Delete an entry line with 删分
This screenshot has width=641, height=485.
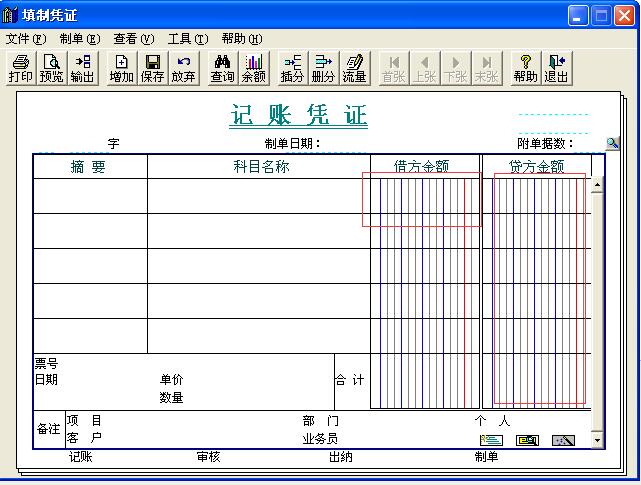(323, 68)
